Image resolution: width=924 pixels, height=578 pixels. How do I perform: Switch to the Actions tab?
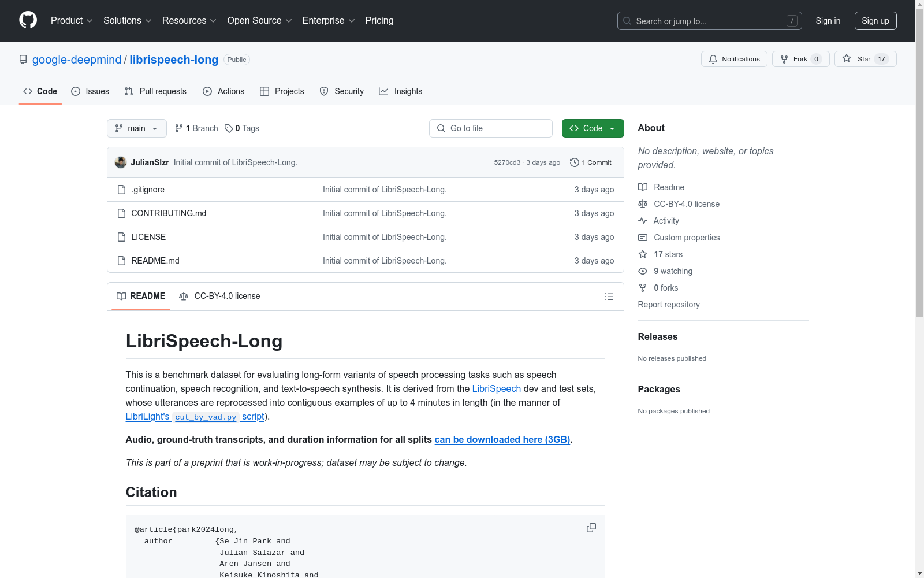tap(223, 91)
